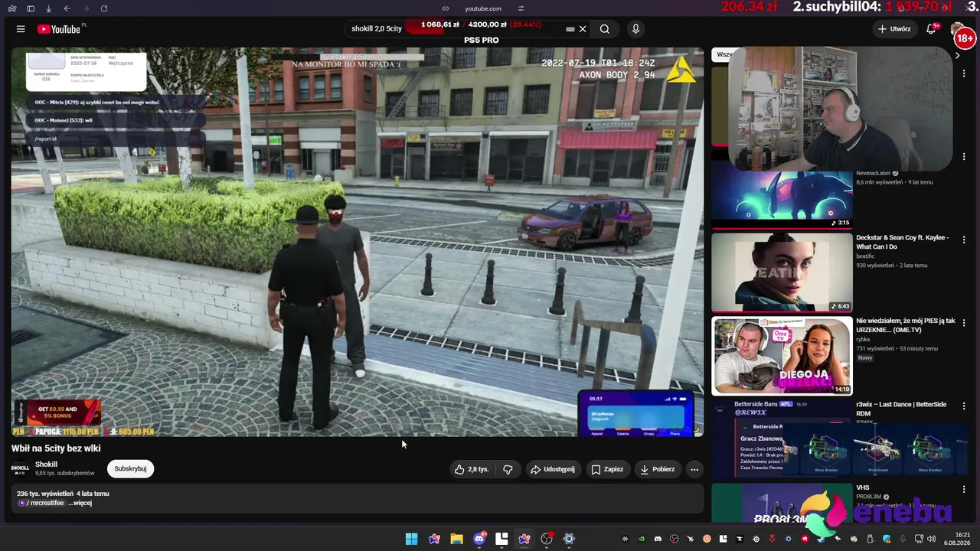Toggle the browser sidebar panel icon
The image size is (980, 551).
(x=31, y=8)
